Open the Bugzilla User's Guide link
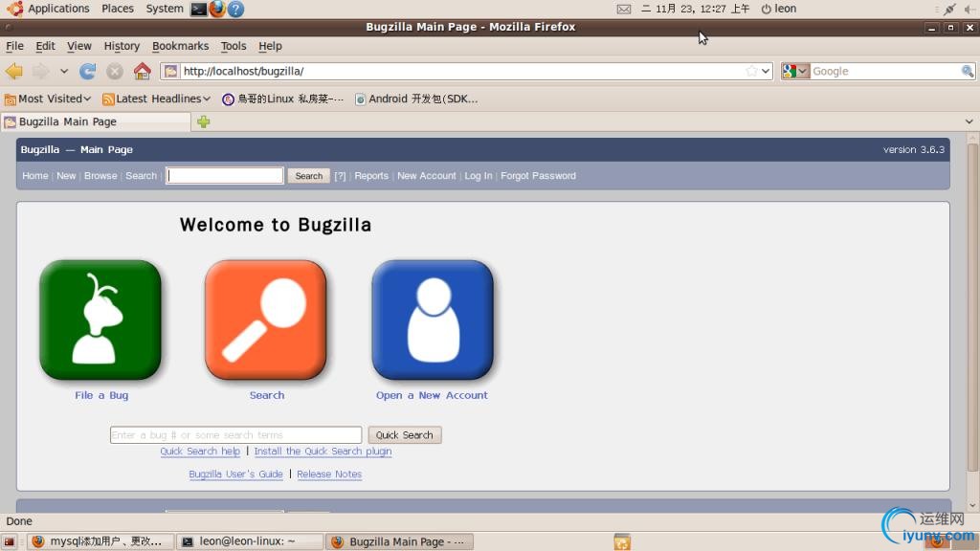The height and width of the screenshot is (551, 980). coord(235,474)
